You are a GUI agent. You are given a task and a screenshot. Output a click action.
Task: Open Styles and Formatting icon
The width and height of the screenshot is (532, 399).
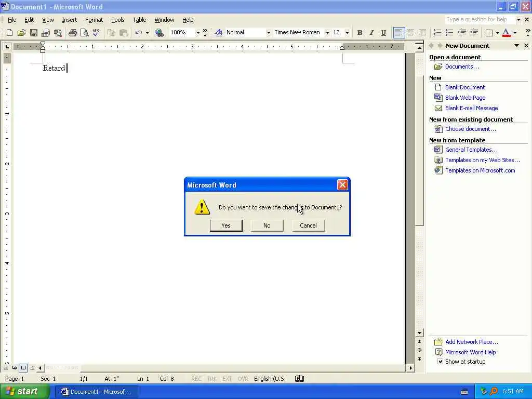tap(219, 33)
